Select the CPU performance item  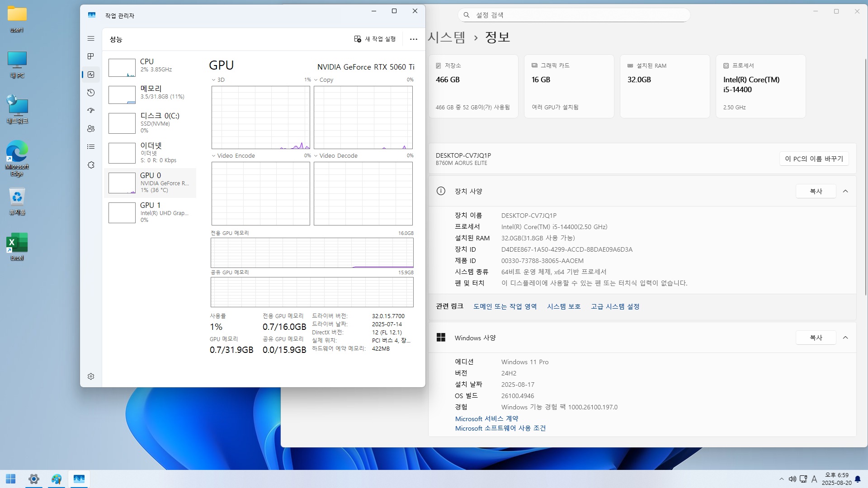[x=150, y=66]
